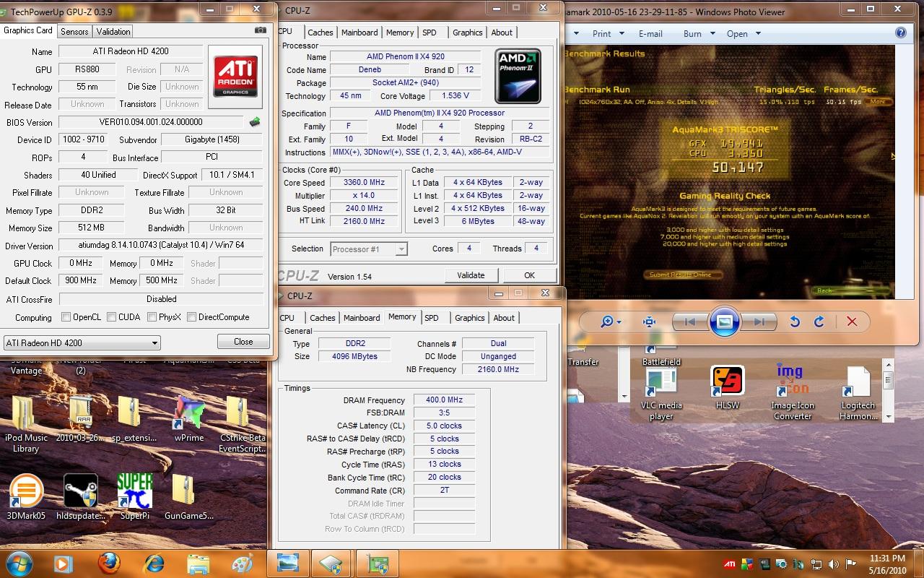Screen dimensions: 924x578
Task: Open the hldsupdate desktop shortcut
Action: pyautogui.click(x=81, y=498)
